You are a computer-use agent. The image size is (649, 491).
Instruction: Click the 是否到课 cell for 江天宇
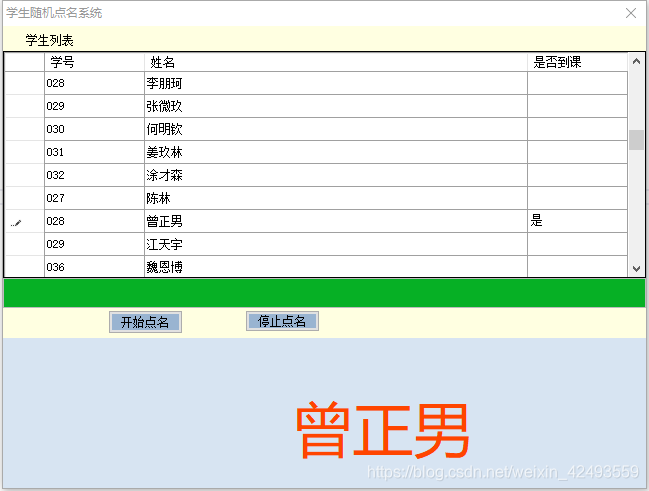point(577,244)
